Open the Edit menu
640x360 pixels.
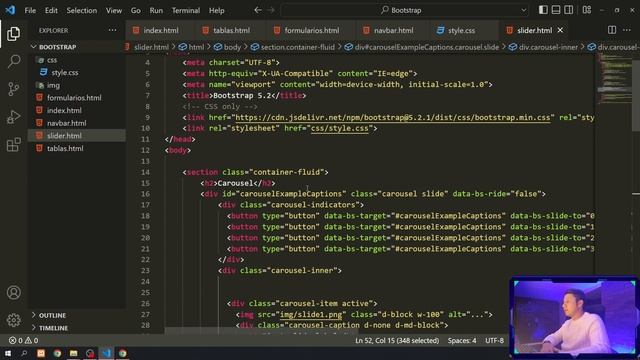51,10
